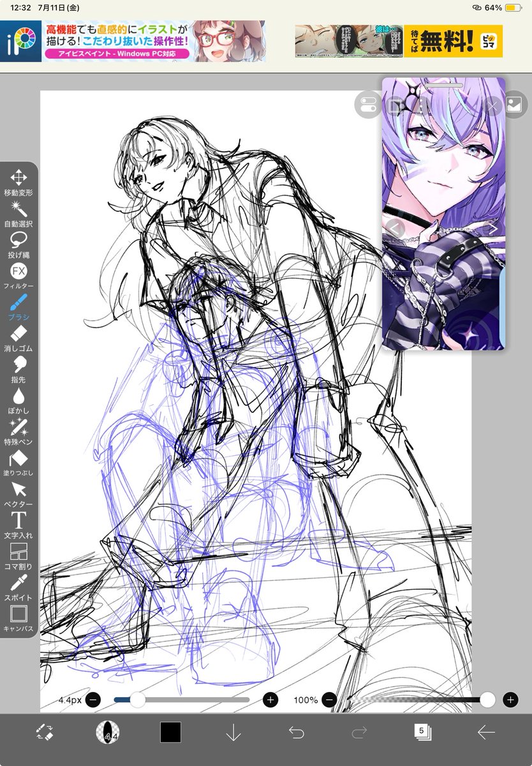Viewport: 532px width, 766px height.
Task: Open the brush settings thumbnail
Action: click(x=107, y=732)
